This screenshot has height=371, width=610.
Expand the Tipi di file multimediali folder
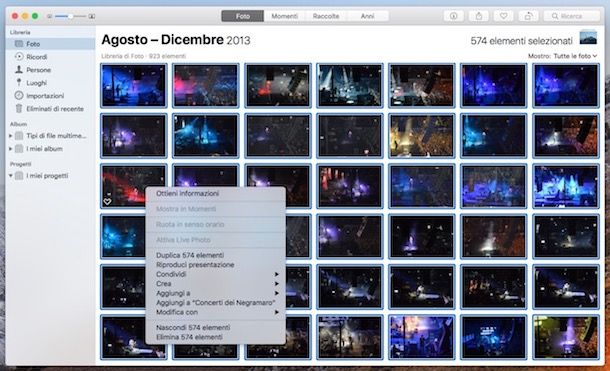tap(11, 136)
